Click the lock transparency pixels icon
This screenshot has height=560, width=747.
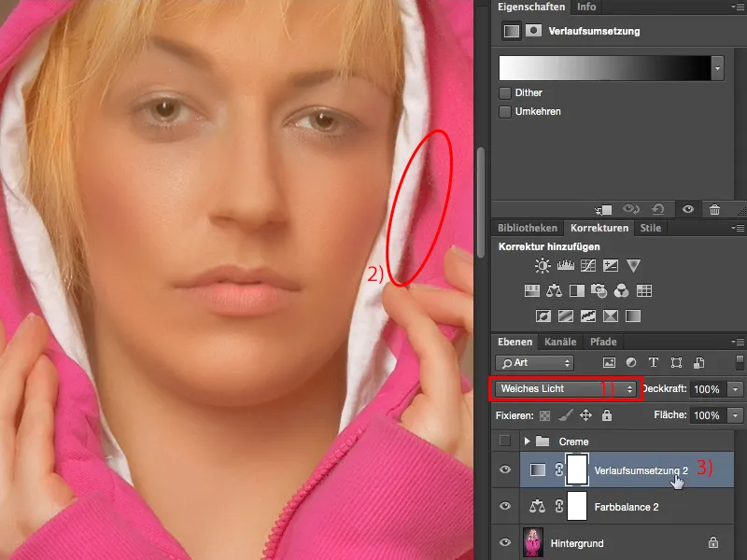tap(543, 415)
